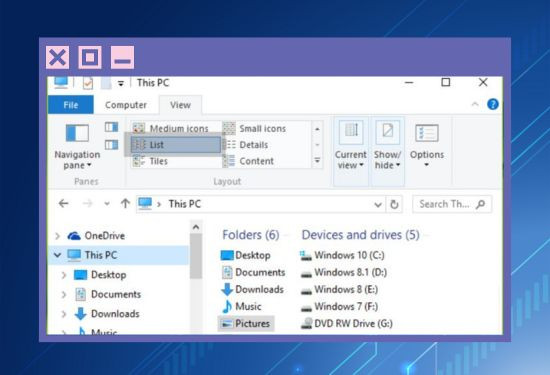The height and width of the screenshot is (375, 550).
Task: Expand OneDrive in navigation tree
Action: pyautogui.click(x=57, y=236)
